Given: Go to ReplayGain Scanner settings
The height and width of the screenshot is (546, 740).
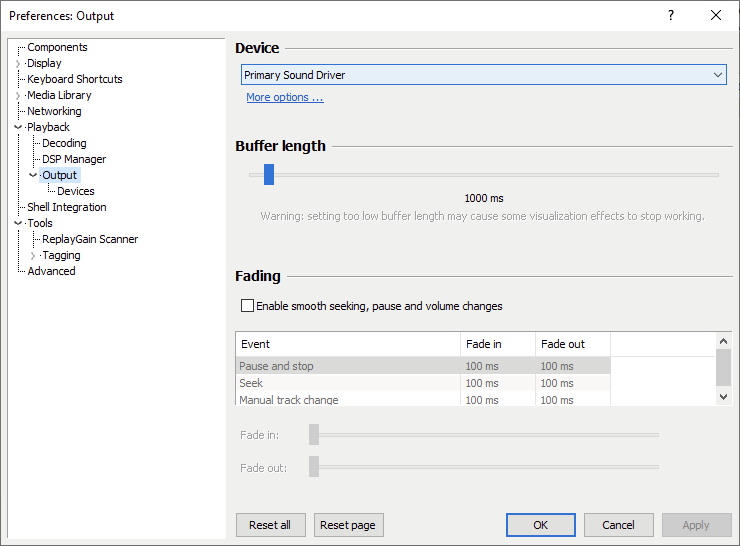Looking at the screenshot, I should 90,239.
